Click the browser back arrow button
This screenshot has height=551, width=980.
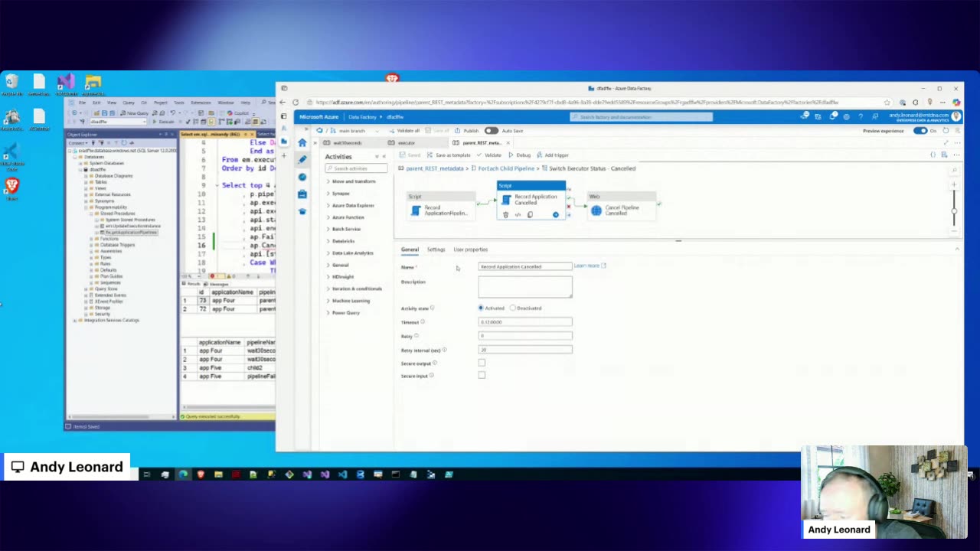pyautogui.click(x=283, y=103)
